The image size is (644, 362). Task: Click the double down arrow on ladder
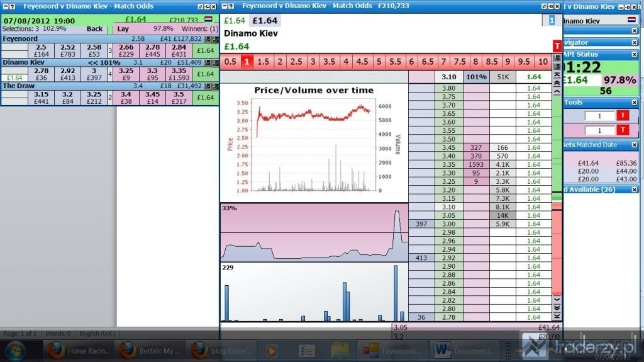[557, 308]
